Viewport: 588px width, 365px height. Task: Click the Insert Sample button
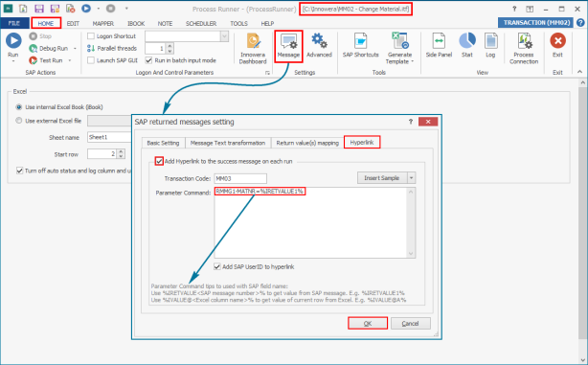point(382,178)
